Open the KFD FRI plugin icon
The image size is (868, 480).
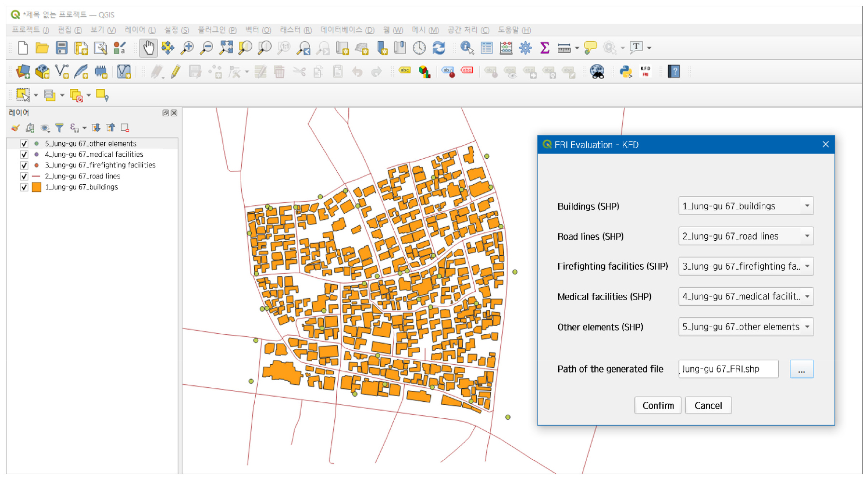click(645, 72)
